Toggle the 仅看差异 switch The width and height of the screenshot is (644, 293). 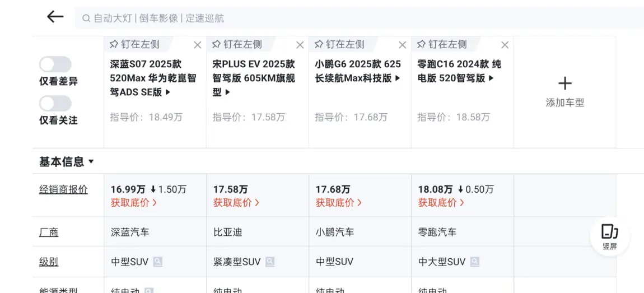point(55,64)
